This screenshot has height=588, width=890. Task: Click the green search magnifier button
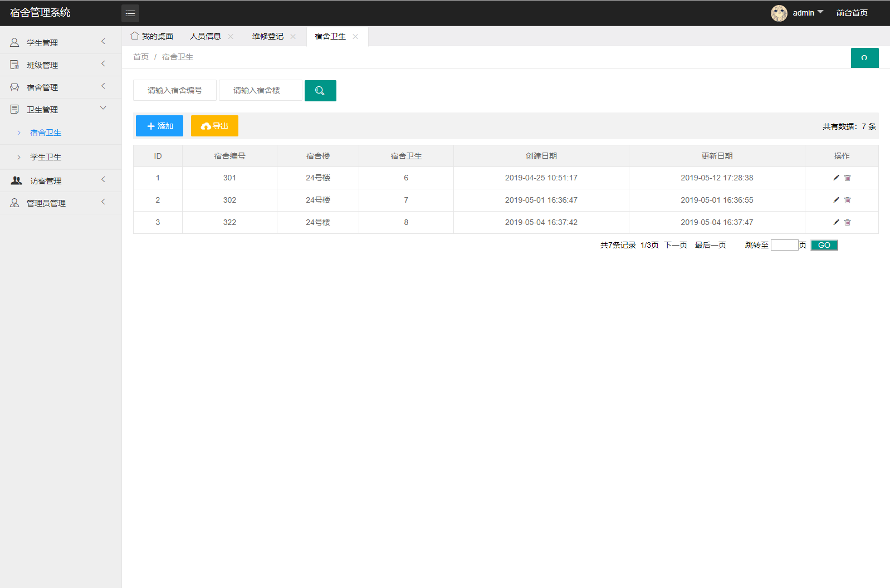[320, 91]
